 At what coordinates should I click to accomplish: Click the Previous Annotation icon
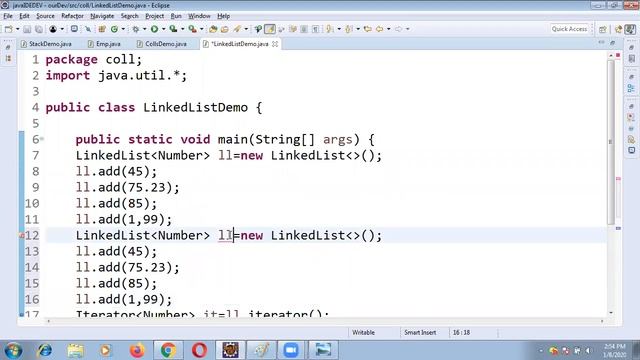click(349, 29)
